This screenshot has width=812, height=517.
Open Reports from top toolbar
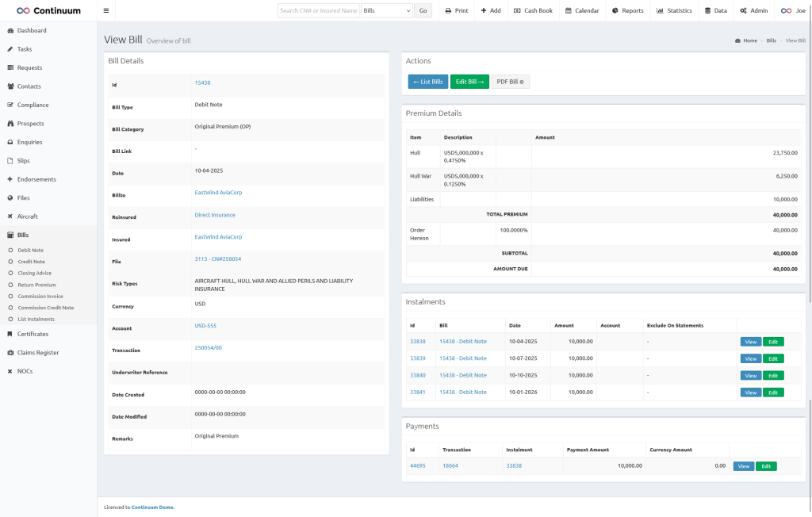click(628, 10)
